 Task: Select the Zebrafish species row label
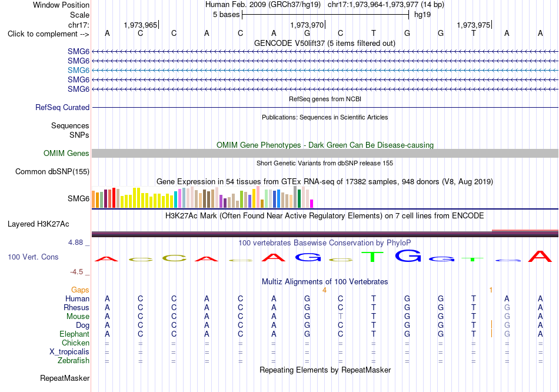pyautogui.click(x=74, y=361)
